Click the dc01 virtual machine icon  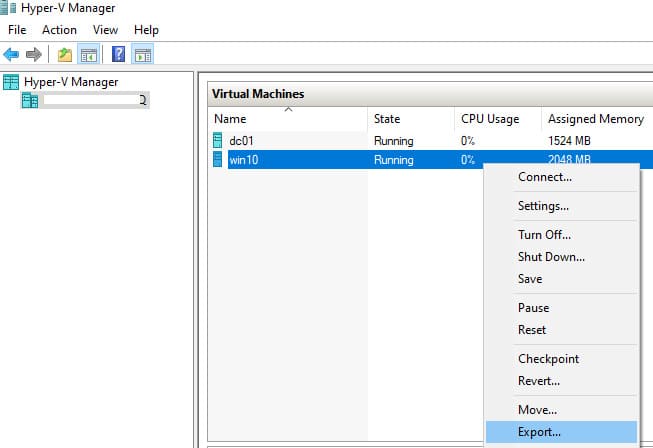[x=217, y=140]
